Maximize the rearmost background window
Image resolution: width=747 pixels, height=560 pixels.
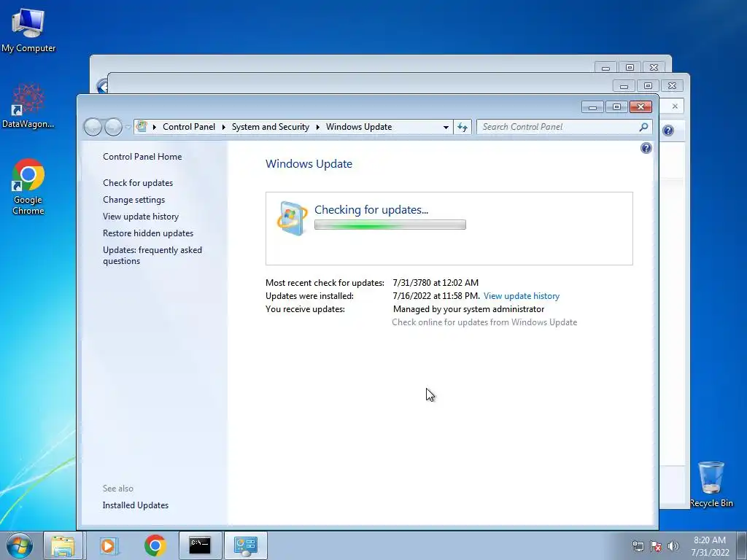(x=630, y=67)
